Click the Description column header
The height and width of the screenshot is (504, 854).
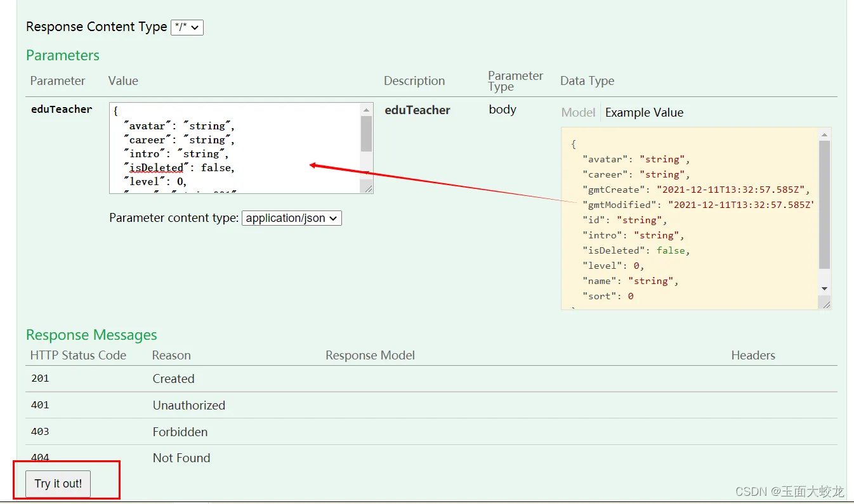point(414,81)
